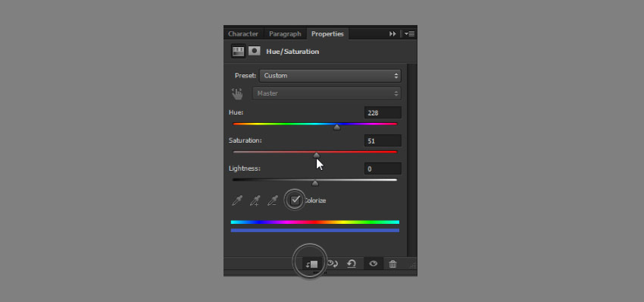Screen dimensions: 644x302
Task: Collapse panel with double-arrow icon
Action: click(392, 33)
